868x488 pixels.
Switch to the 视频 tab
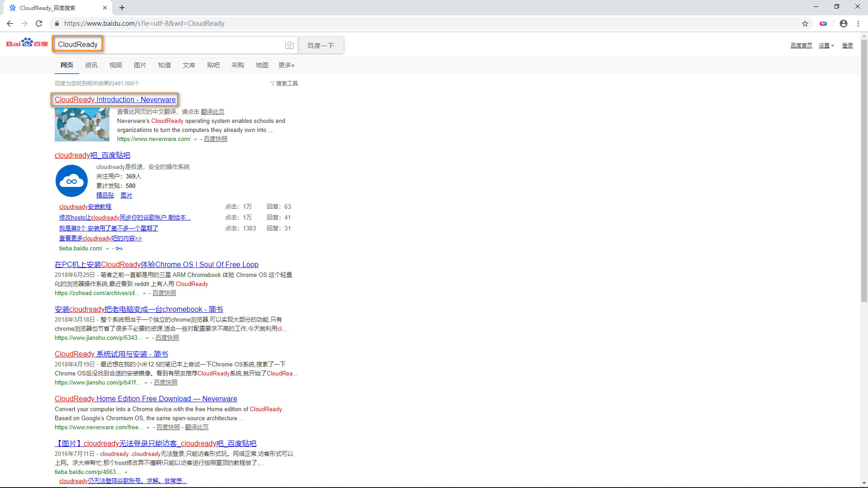pos(116,65)
